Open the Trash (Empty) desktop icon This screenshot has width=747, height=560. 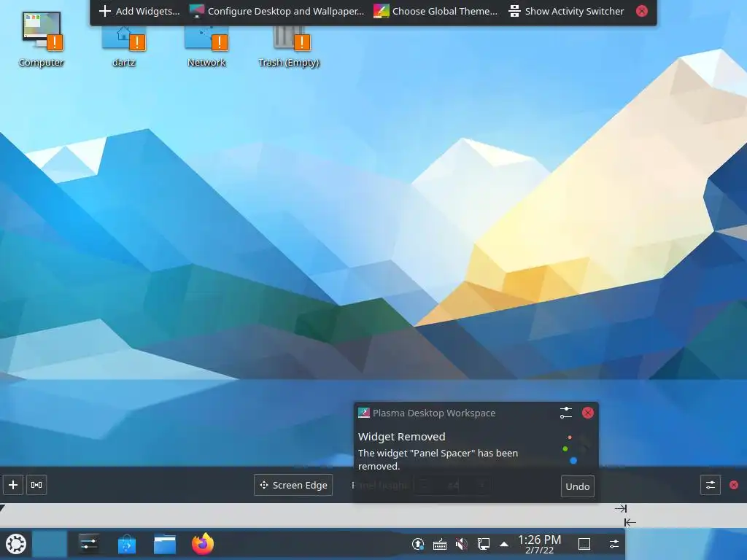(x=289, y=45)
